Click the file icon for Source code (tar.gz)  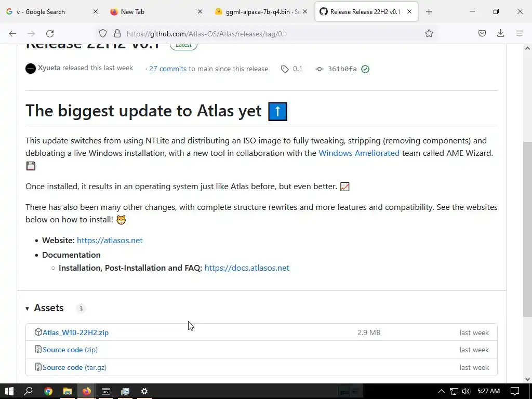point(38,367)
